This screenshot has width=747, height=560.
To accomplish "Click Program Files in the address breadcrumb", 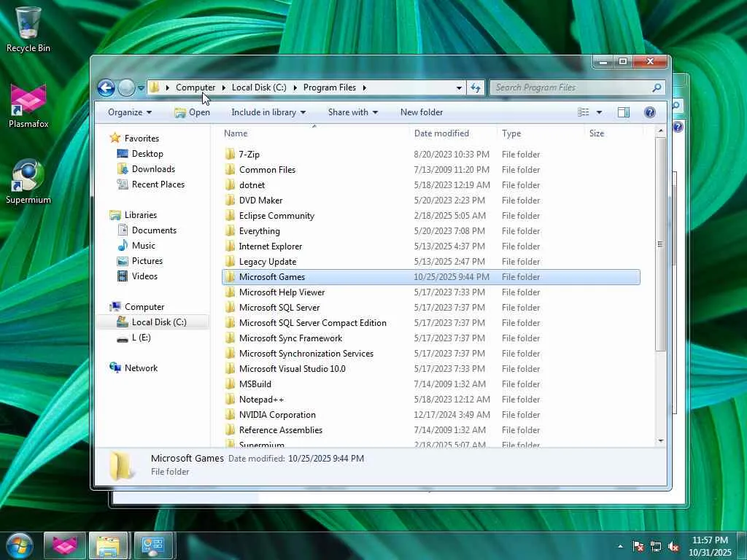I will [330, 87].
